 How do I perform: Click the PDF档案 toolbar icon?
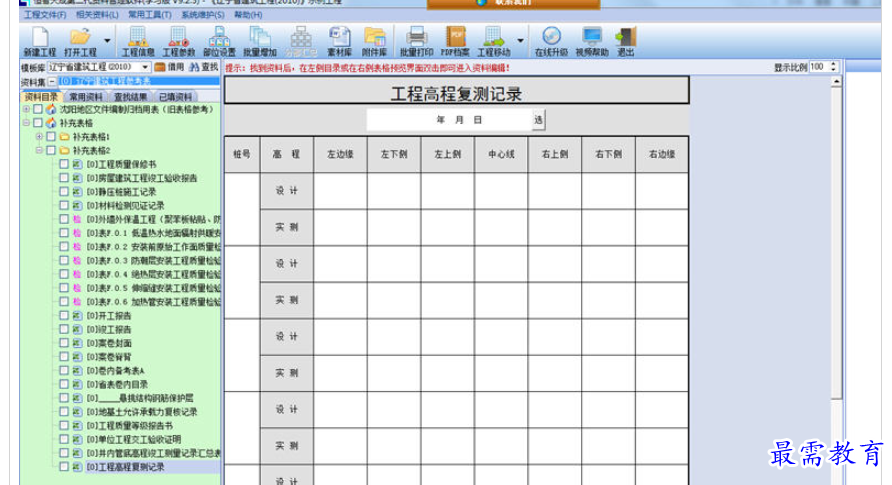tap(455, 42)
